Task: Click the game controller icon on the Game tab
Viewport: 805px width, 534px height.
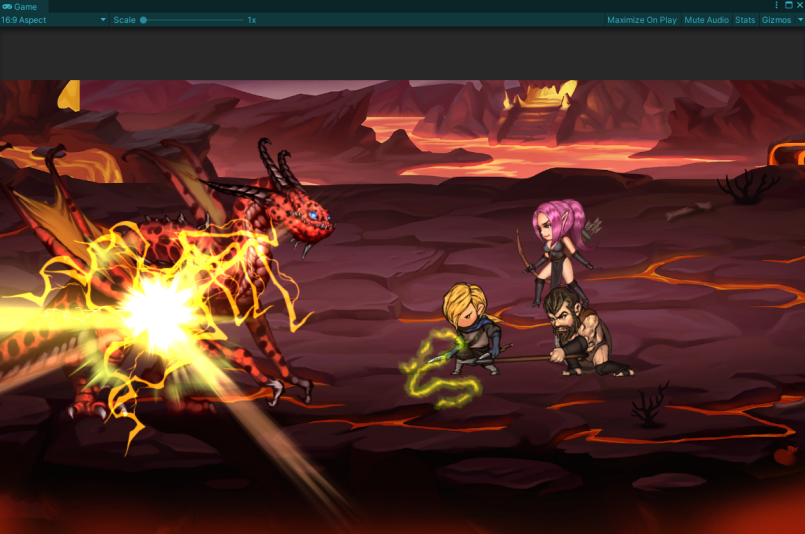Action: [x=7, y=7]
